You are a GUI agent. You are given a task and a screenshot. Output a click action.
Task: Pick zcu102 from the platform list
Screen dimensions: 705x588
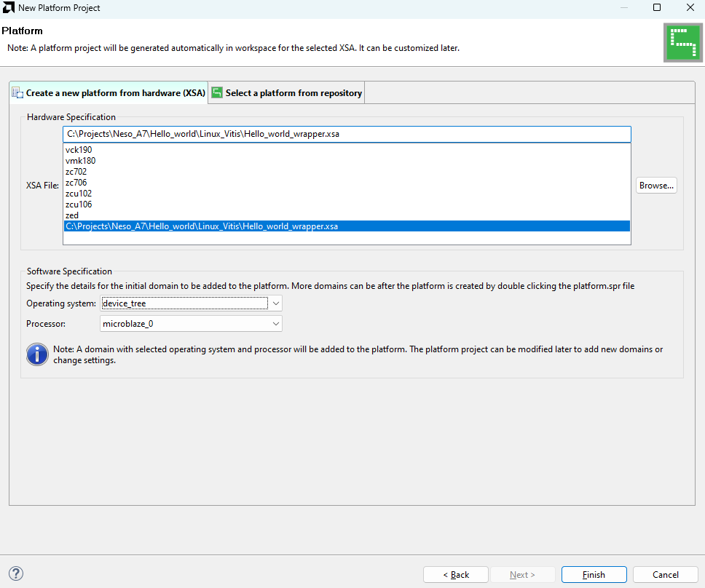point(79,194)
